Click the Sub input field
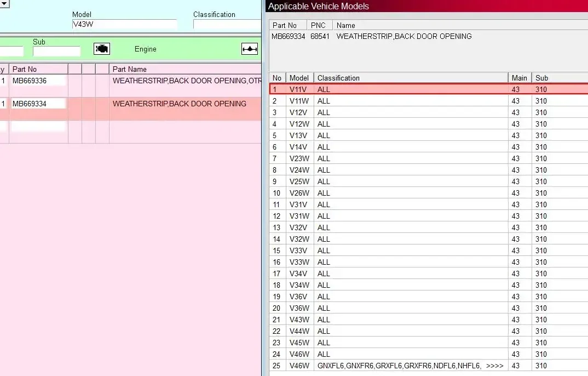Image resolution: width=588 pixels, height=376 pixels. (56, 51)
